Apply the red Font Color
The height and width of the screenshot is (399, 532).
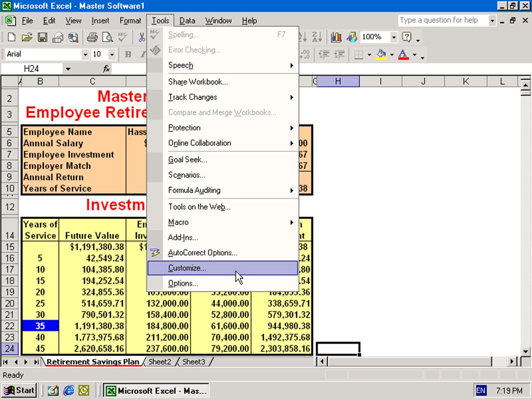[403, 54]
